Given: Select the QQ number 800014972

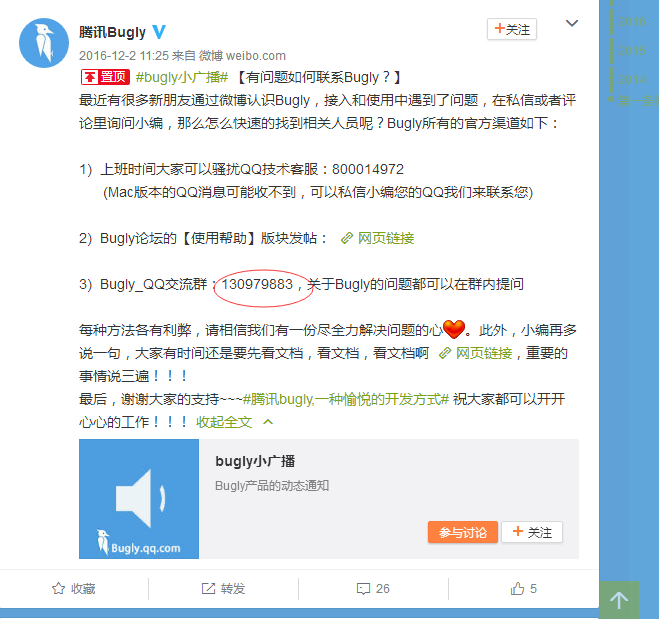Looking at the screenshot, I should pos(368,169).
